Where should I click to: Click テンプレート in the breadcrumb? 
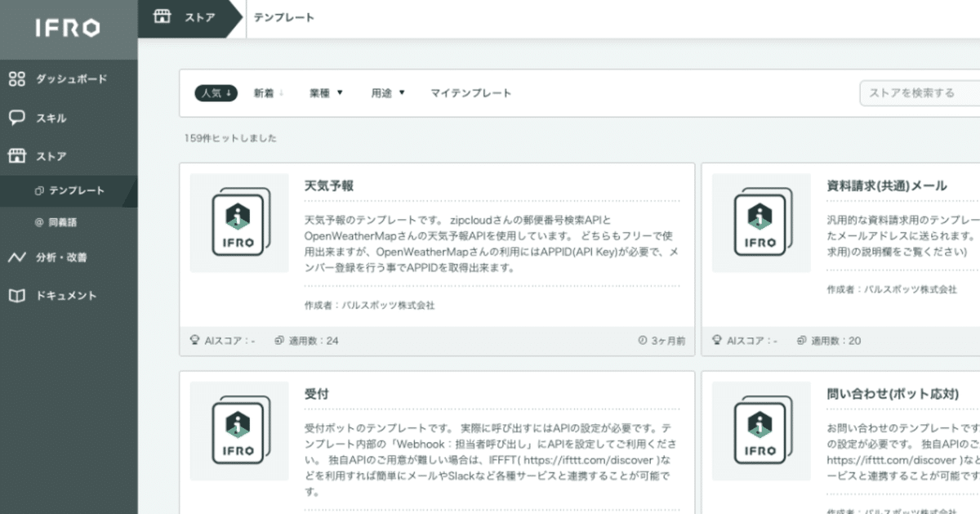[x=283, y=17]
